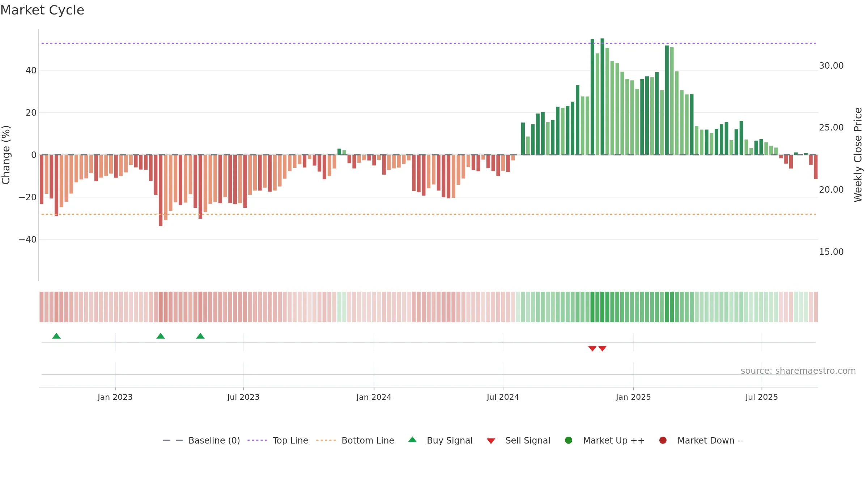Screen dimensions: 868x488
Task: Select the buy signal triangle between Jan 2023 and Jul 2023 farther from Jul 2023
Action: [161, 336]
